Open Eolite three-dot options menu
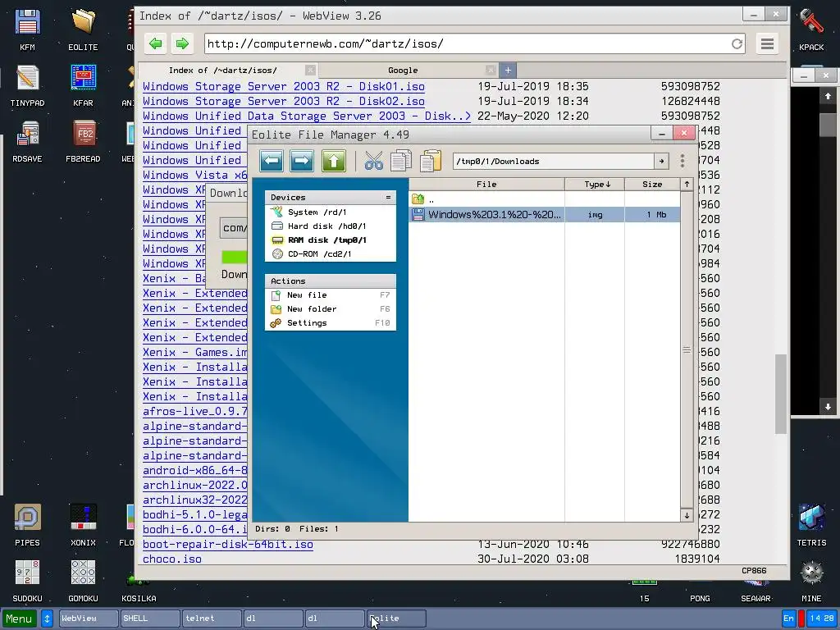 tap(682, 161)
